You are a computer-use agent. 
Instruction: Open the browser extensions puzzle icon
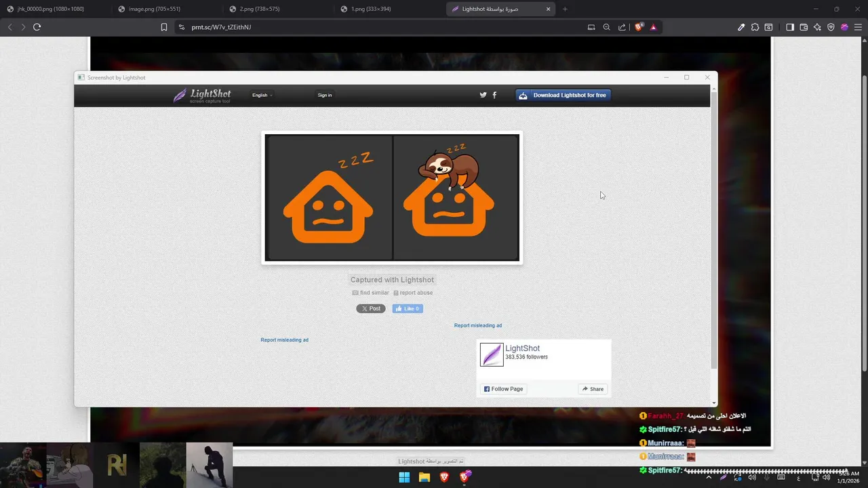(755, 27)
